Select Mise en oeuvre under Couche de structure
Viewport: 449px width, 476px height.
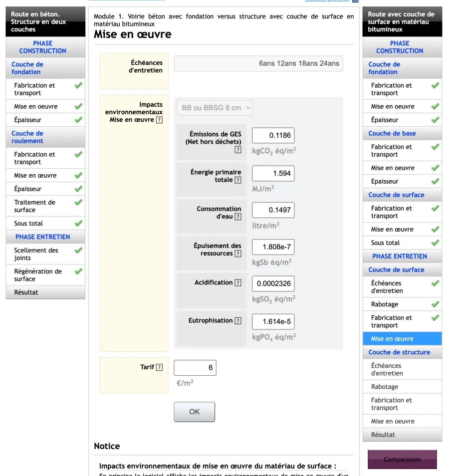tap(402, 421)
